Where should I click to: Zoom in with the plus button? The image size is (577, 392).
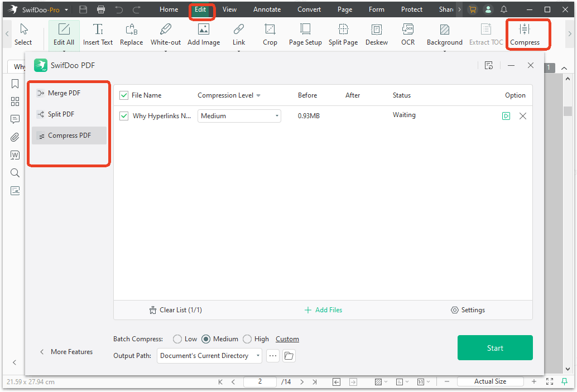(534, 382)
